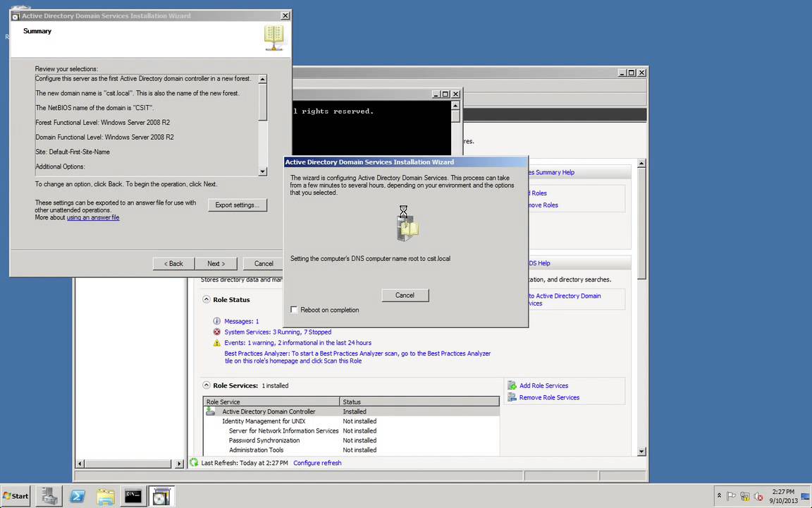Image resolution: width=812 pixels, height=508 pixels.
Task: Click the muted volume tray icon
Action: [758, 496]
